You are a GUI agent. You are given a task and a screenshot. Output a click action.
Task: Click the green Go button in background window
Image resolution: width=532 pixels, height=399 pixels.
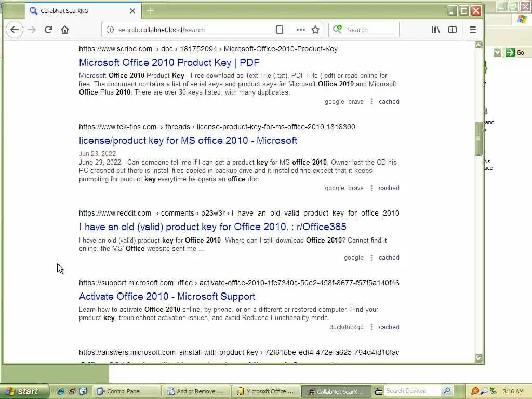[x=515, y=52]
